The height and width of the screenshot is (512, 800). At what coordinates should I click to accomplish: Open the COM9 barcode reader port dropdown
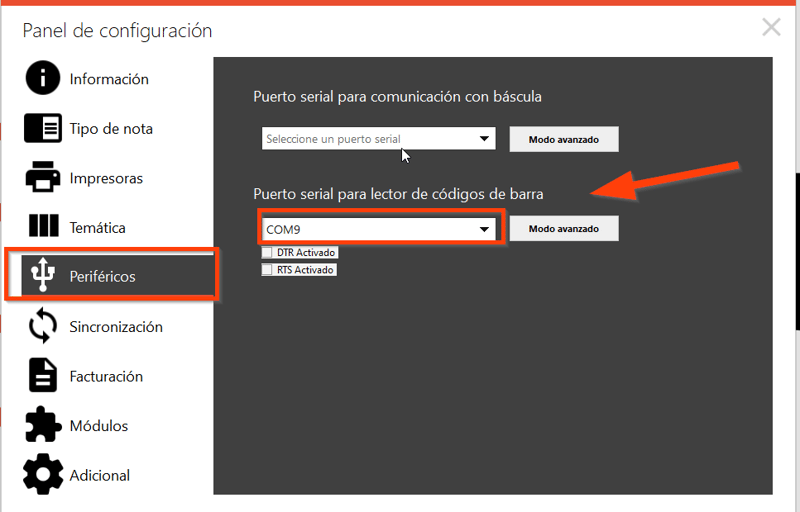[x=378, y=229]
